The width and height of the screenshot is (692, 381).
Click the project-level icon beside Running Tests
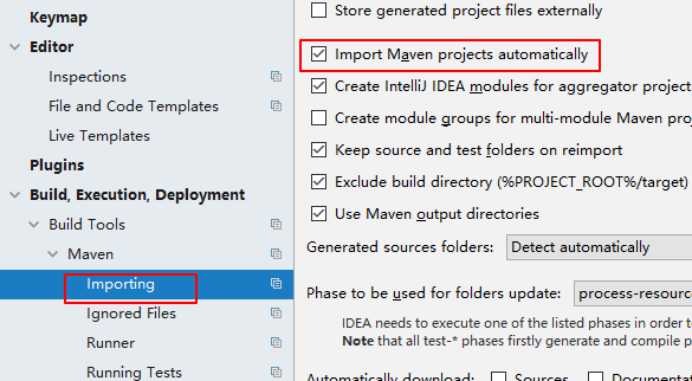tap(276, 372)
